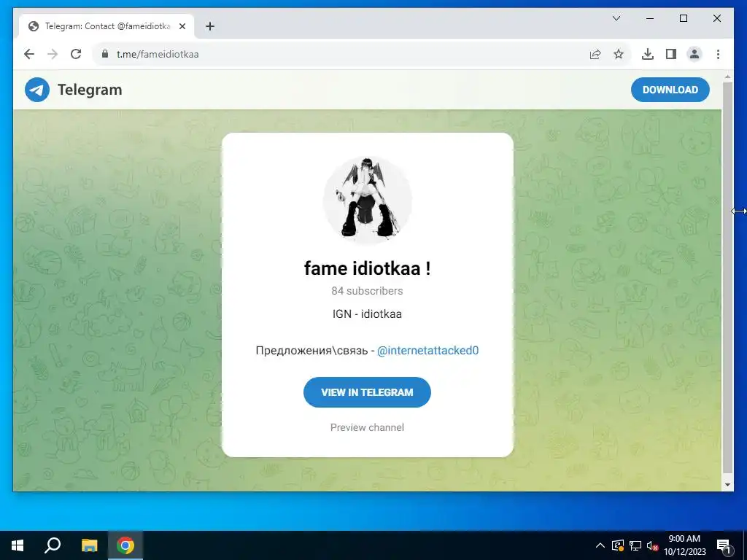747x560 pixels.
Task: Click the vertical scrollbar thumb
Action: click(x=727, y=277)
